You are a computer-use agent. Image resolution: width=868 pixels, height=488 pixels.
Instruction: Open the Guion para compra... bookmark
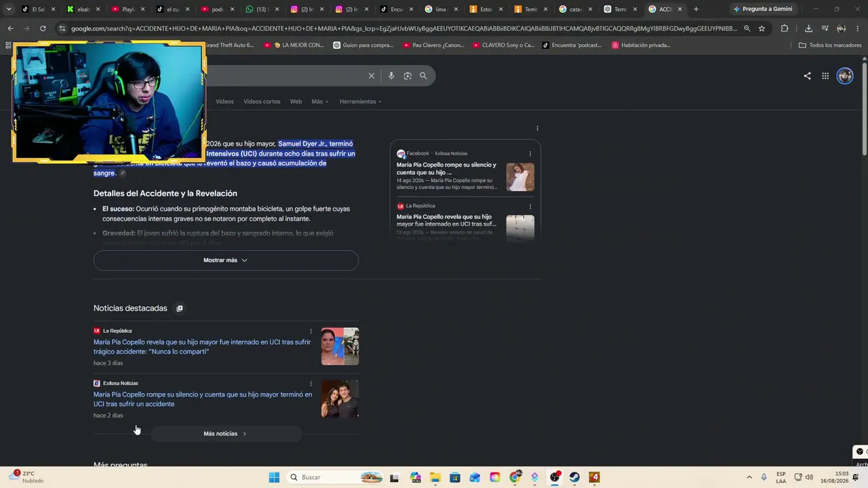(x=363, y=45)
